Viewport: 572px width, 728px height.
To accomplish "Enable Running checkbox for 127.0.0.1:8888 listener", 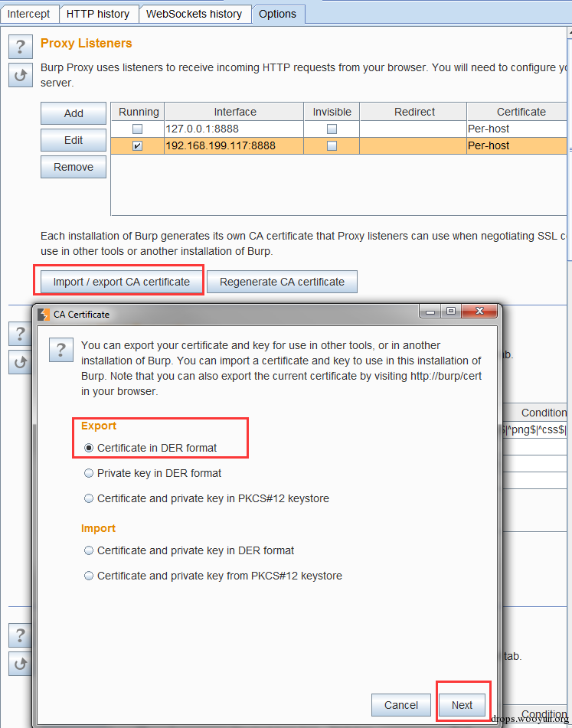I will point(137,129).
